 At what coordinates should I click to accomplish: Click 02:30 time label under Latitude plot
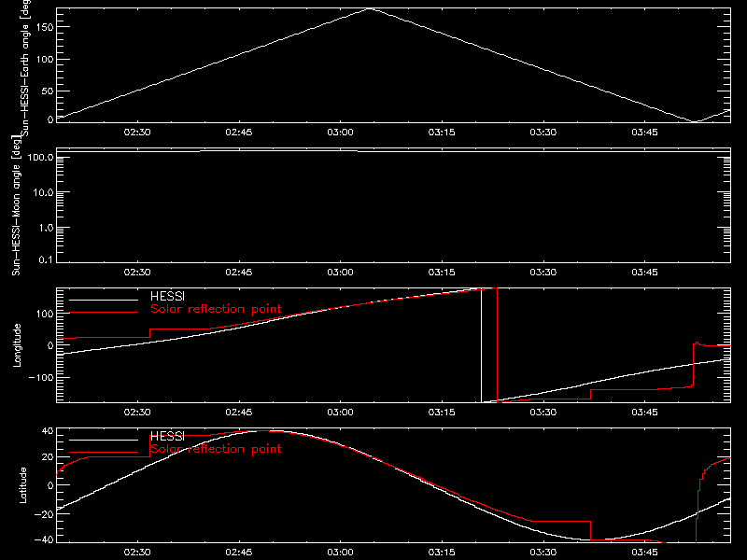tap(137, 553)
